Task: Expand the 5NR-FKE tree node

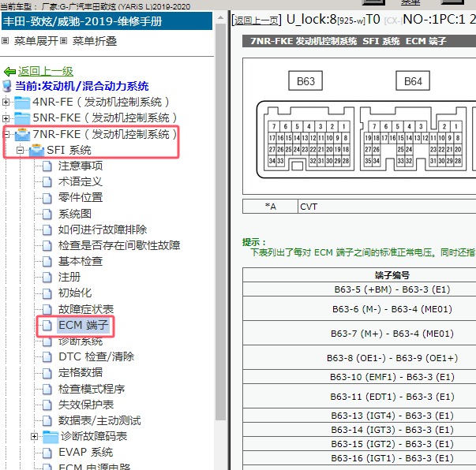Action: pyautogui.click(x=6, y=118)
